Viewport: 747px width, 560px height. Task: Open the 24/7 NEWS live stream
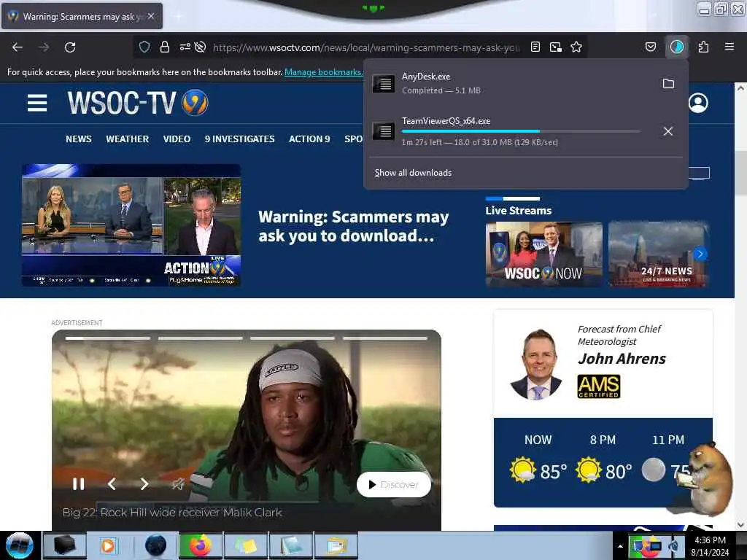point(659,254)
